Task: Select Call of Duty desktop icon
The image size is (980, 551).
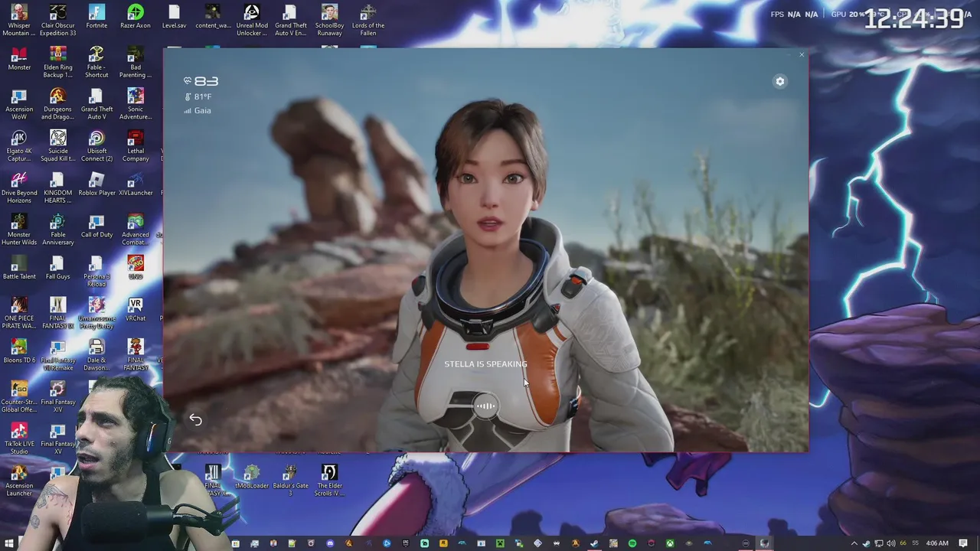Action: click(96, 227)
